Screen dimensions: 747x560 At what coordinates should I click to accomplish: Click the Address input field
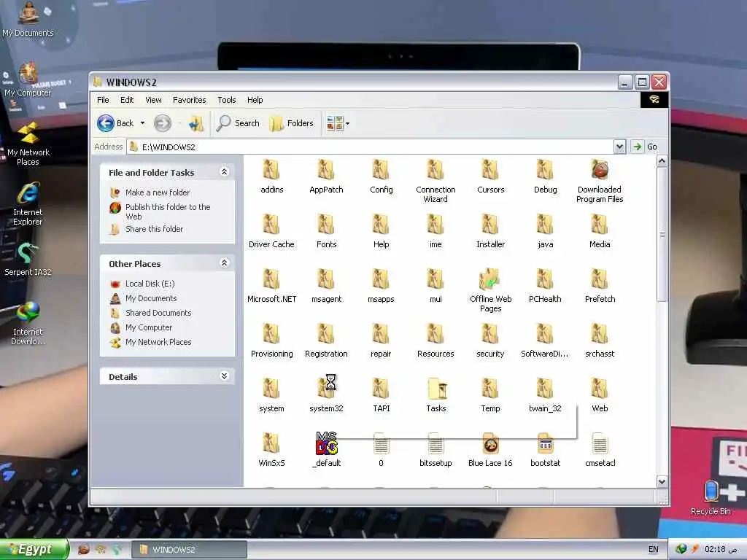coord(371,147)
